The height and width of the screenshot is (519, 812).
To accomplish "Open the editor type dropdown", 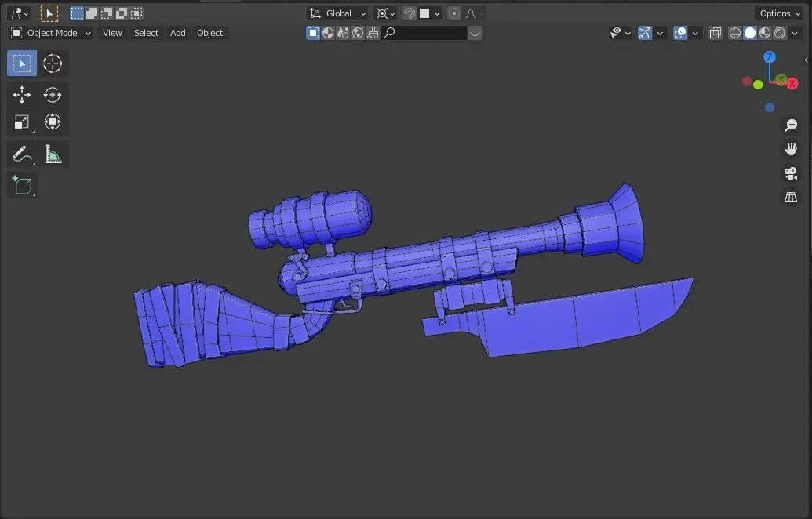I will (x=20, y=13).
